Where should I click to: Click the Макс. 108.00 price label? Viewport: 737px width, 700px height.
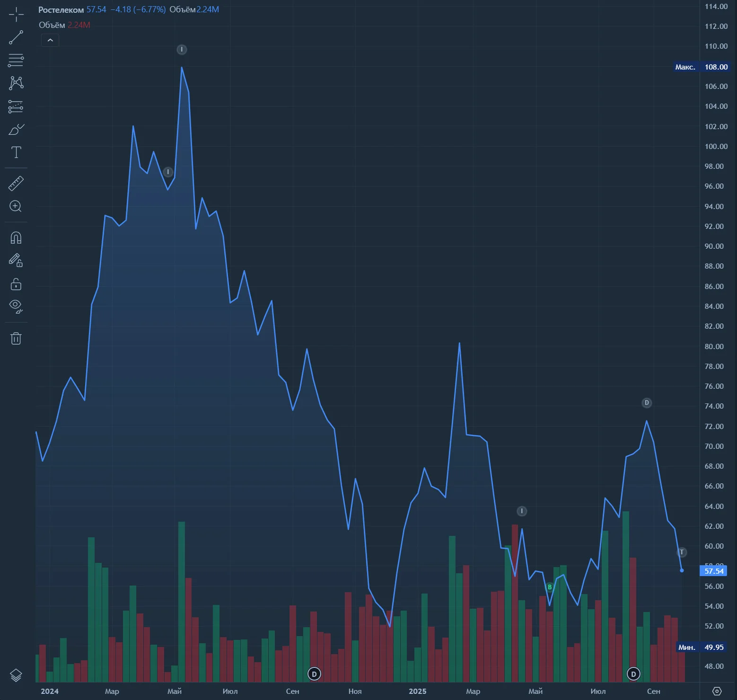point(702,67)
